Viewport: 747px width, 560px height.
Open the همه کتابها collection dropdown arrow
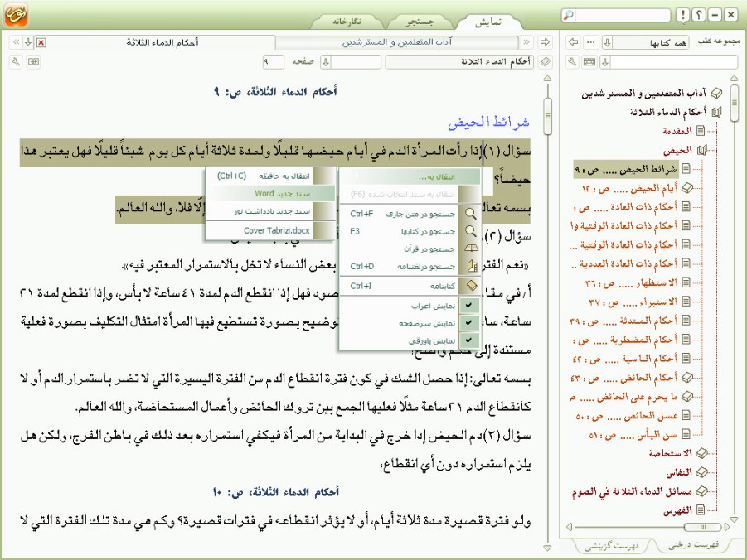(607, 42)
